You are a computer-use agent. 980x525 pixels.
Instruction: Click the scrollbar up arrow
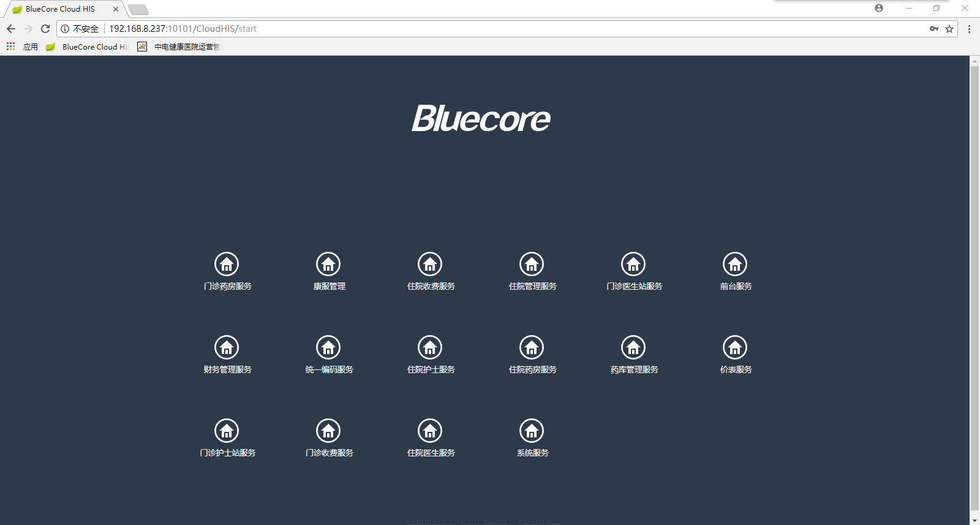click(x=974, y=61)
